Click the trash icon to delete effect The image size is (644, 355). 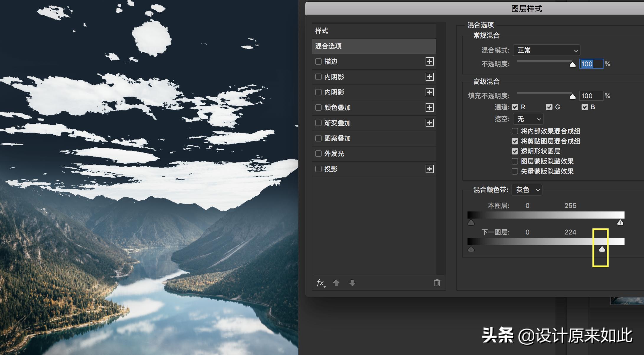(x=437, y=283)
